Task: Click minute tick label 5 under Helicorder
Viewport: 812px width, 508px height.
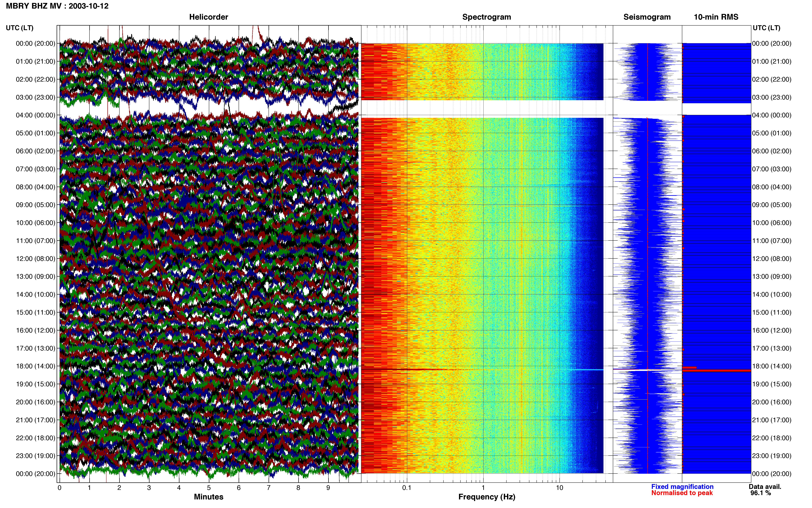Action: point(209,487)
